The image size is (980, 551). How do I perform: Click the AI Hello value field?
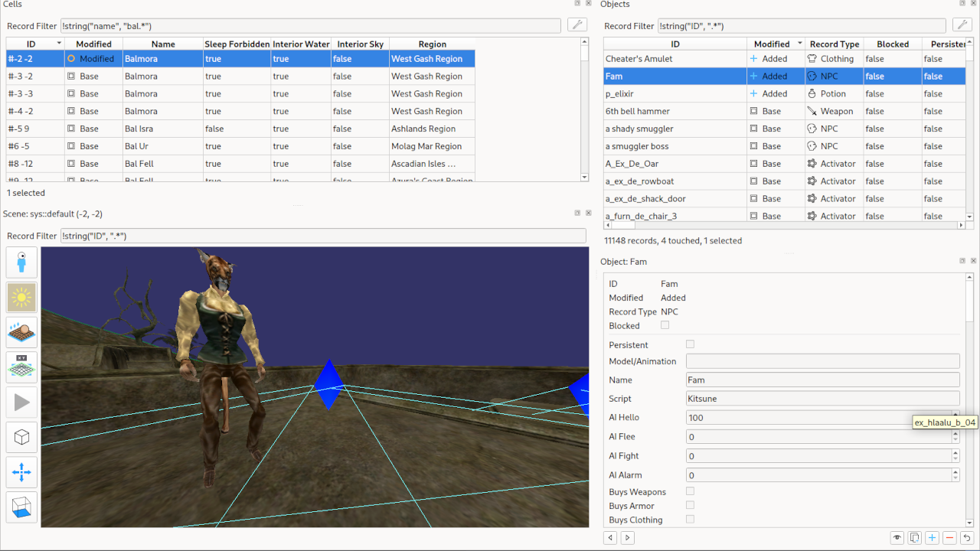(818, 417)
